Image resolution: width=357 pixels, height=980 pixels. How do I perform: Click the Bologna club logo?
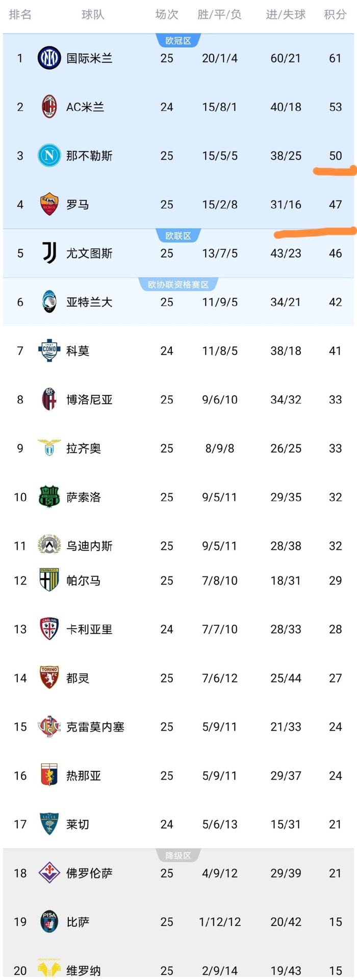pyautogui.click(x=49, y=399)
